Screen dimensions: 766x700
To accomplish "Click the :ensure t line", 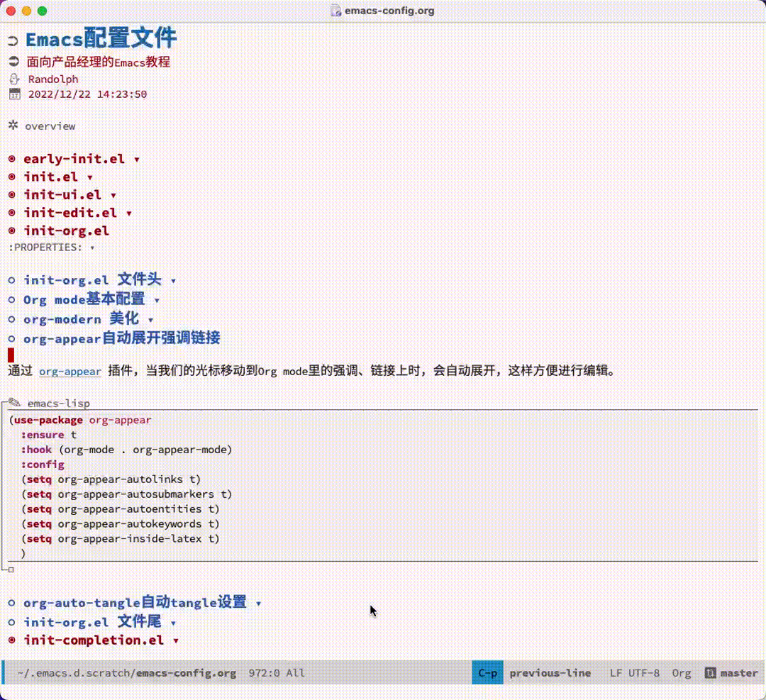I will pos(48,435).
